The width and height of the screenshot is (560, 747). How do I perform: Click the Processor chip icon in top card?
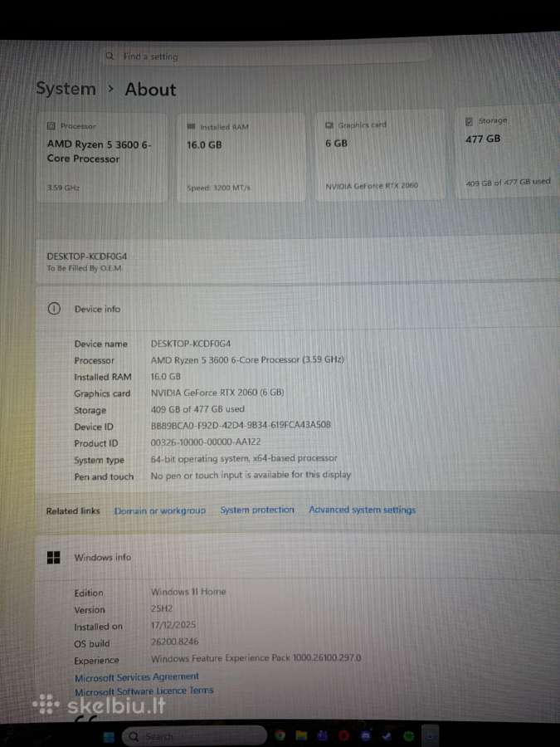51,126
